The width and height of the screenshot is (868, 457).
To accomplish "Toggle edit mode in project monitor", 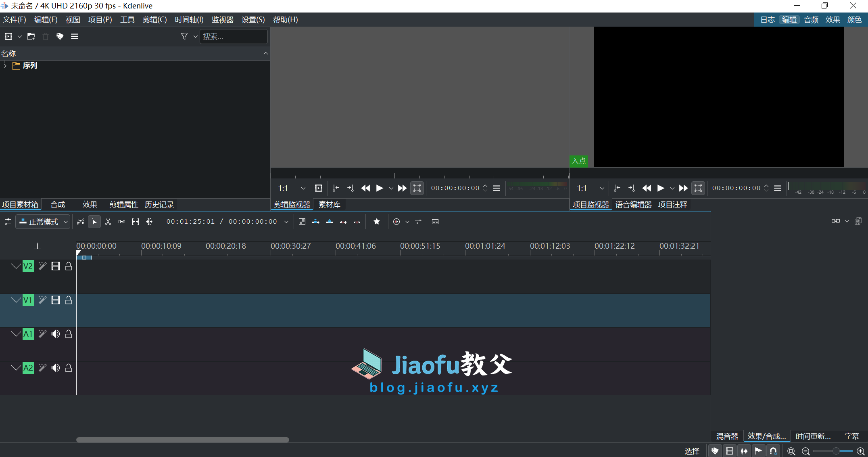I will point(698,188).
